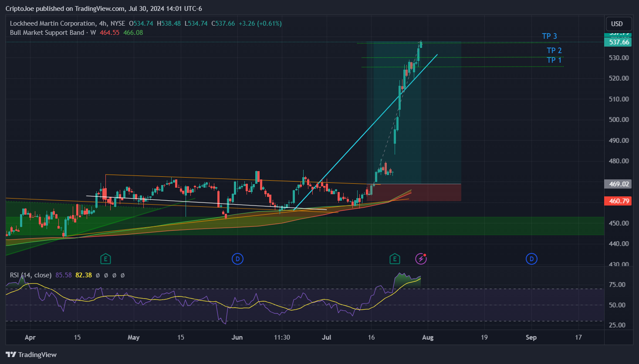Click support band value 466.08

pyautogui.click(x=133, y=33)
